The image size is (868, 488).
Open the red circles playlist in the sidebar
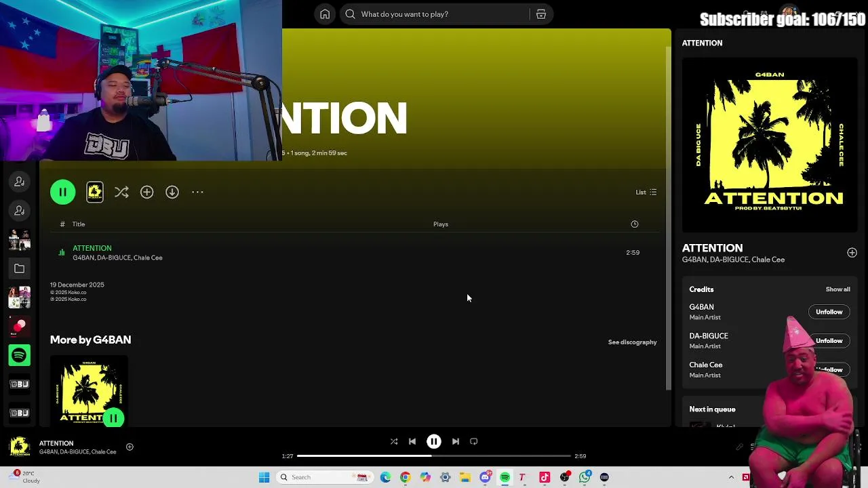click(x=19, y=327)
